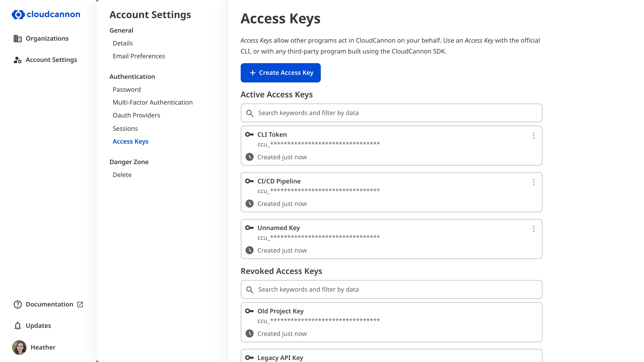
Task: Click the Documentation help circle icon
Action: pos(18,304)
